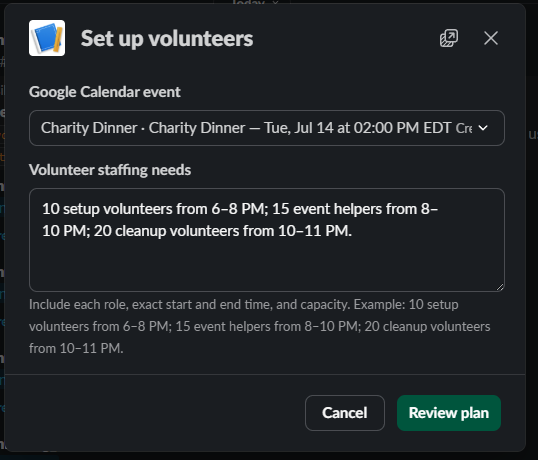Click the '15 event helpers' text in text area

[327, 209]
